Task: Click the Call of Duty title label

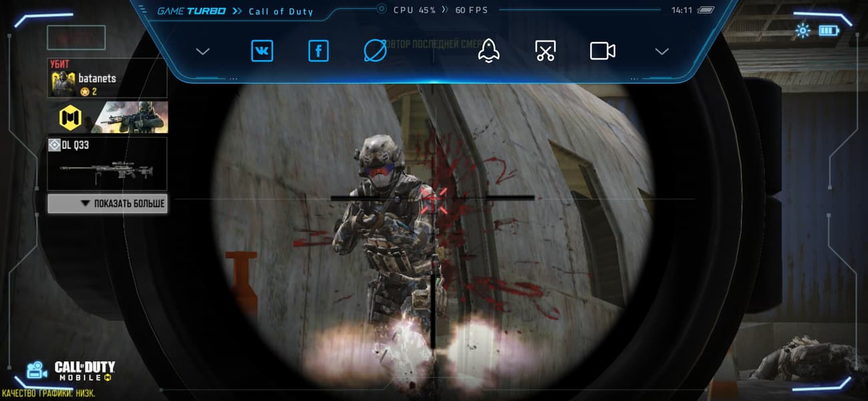Action: click(x=280, y=11)
